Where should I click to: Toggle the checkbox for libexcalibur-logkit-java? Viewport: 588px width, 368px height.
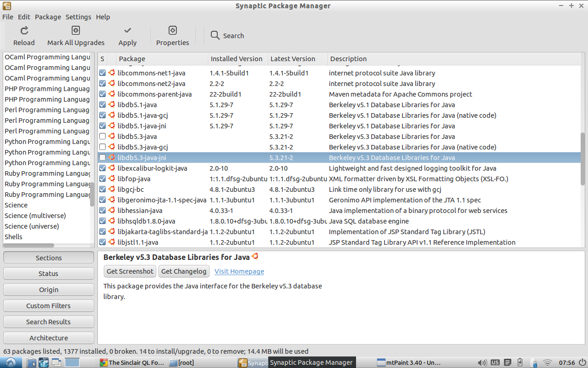click(x=102, y=168)
